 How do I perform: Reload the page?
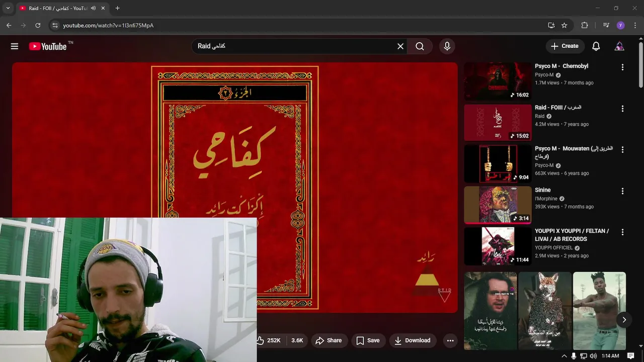tap(38, 25)
